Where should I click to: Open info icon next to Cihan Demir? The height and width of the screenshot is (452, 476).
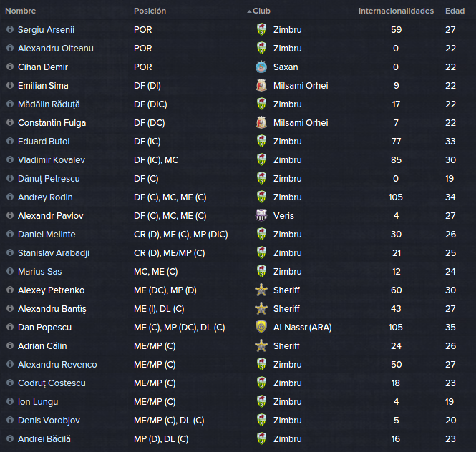point(10,67)
